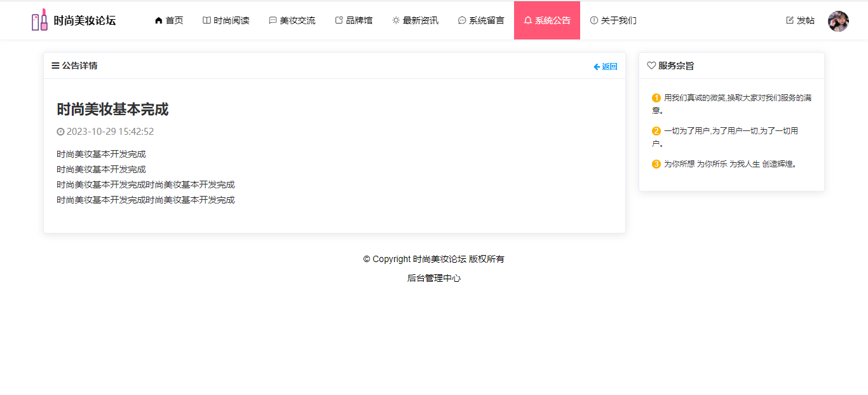Click the home icon beside 首页
Image resolution: width=868 pixels, height=395 pixels.
pos(159,20)
